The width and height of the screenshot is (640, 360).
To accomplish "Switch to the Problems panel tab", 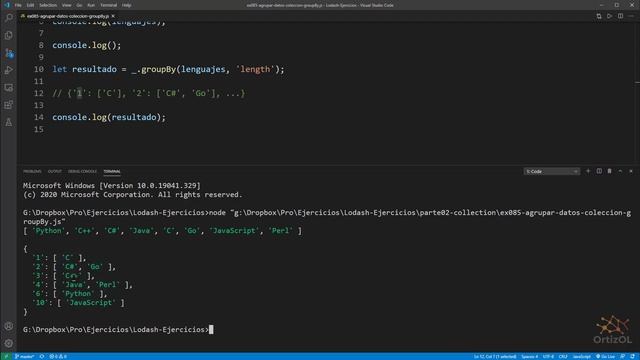I will click(x=32, y=171).
